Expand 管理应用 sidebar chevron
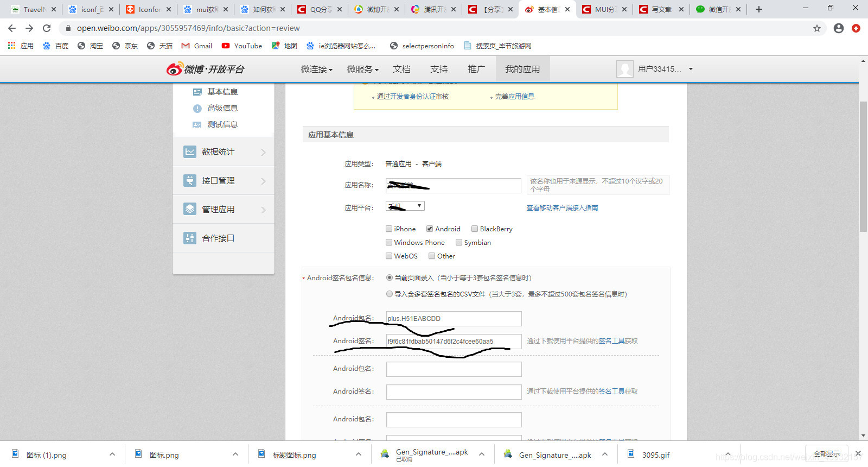This screenshot has height=467, width=868. 264,210
